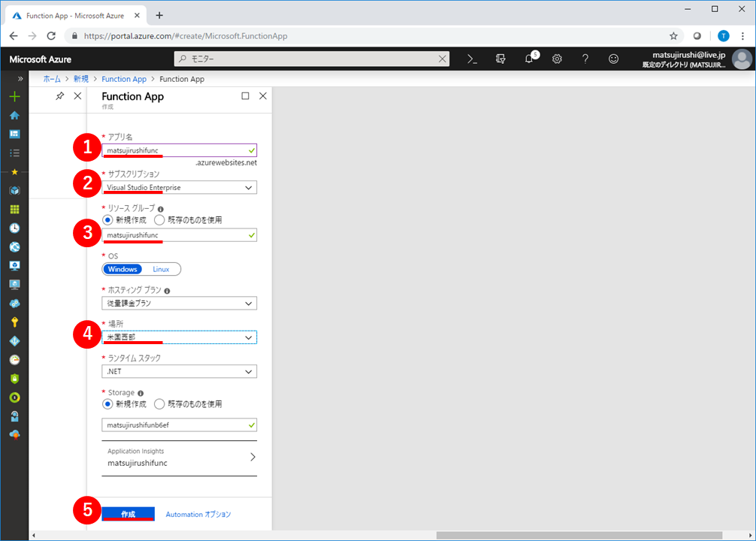
Task: Open the blue cloud with gears icon
Action: (x=14, y=304)
